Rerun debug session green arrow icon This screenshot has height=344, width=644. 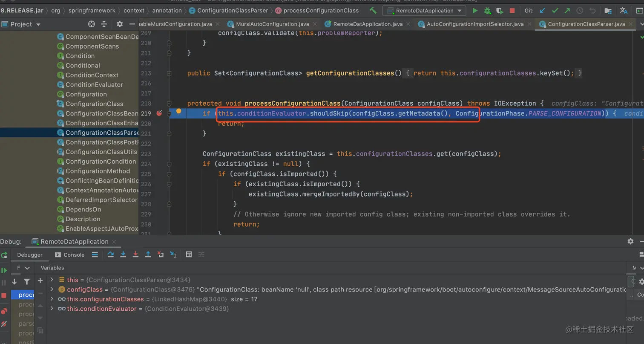[4, 255]
